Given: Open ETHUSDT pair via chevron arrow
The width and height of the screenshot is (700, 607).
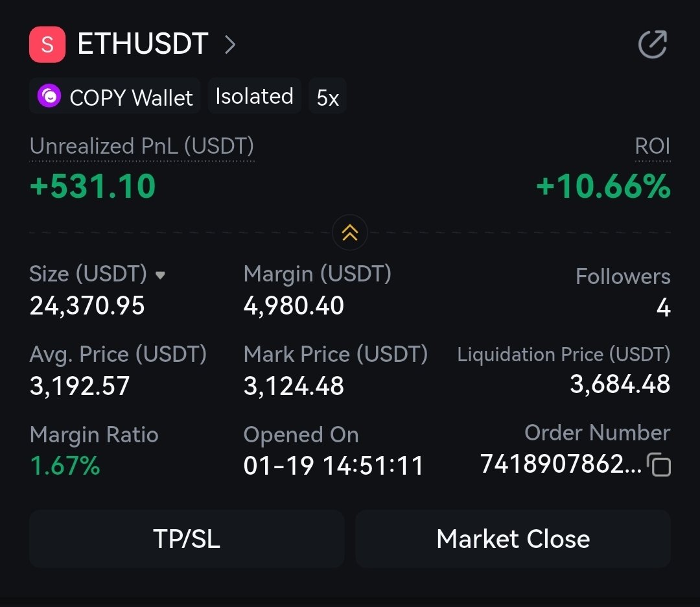Looking at the screenshot, I should tap(230, 45).
